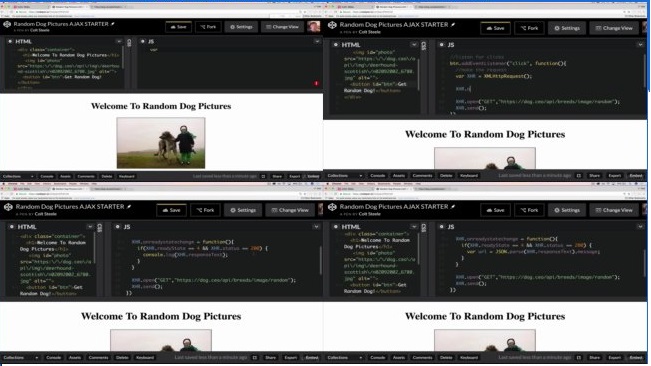This screenshot has width=651, height=366.
Task: Fork the pen showing addEventListener code
Action: (x=529, y=28)
